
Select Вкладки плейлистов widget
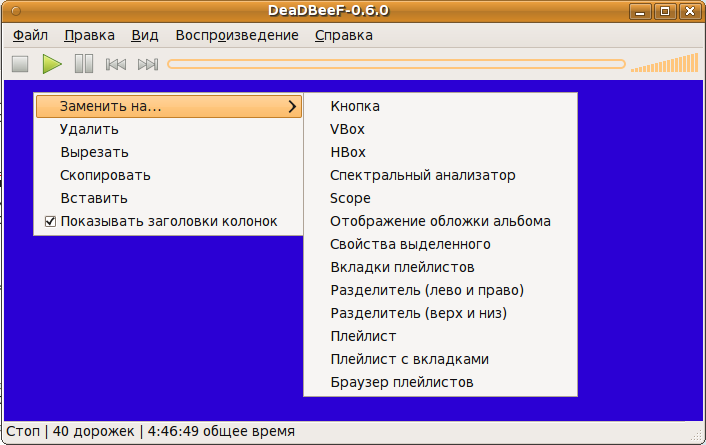click(440, 267)
